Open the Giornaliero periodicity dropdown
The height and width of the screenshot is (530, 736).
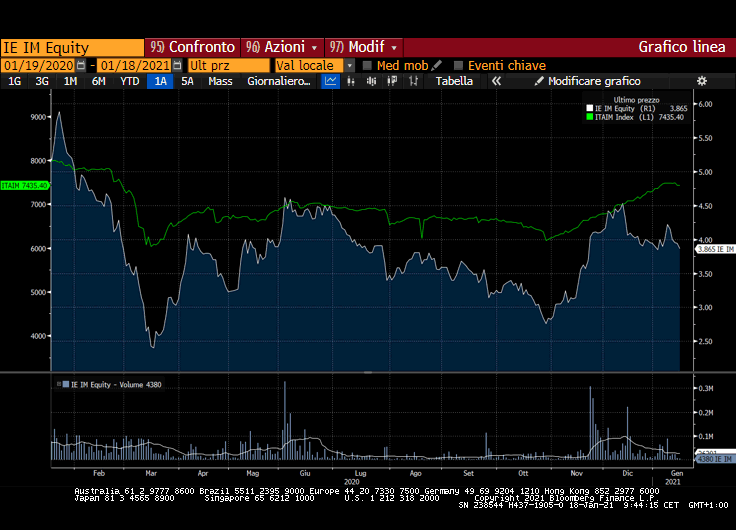tap(279, 81)
